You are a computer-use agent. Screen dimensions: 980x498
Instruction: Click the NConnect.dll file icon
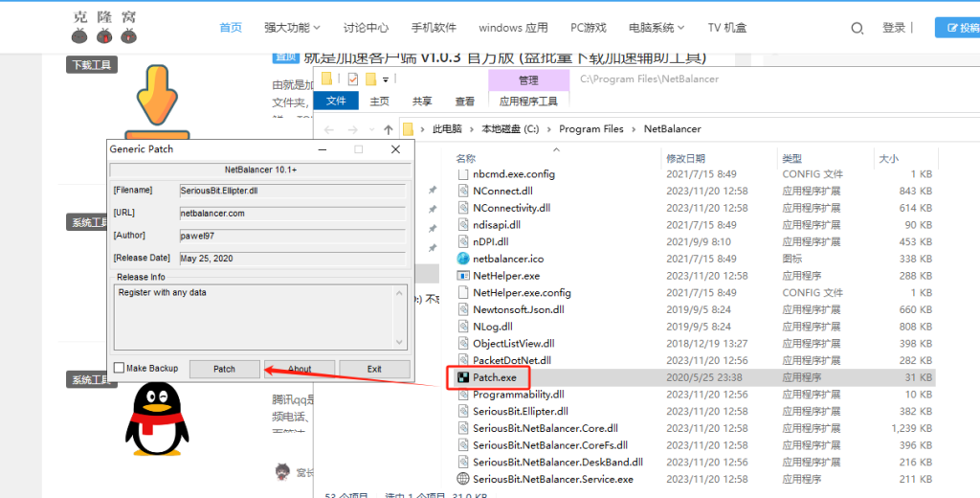point(463,191)
